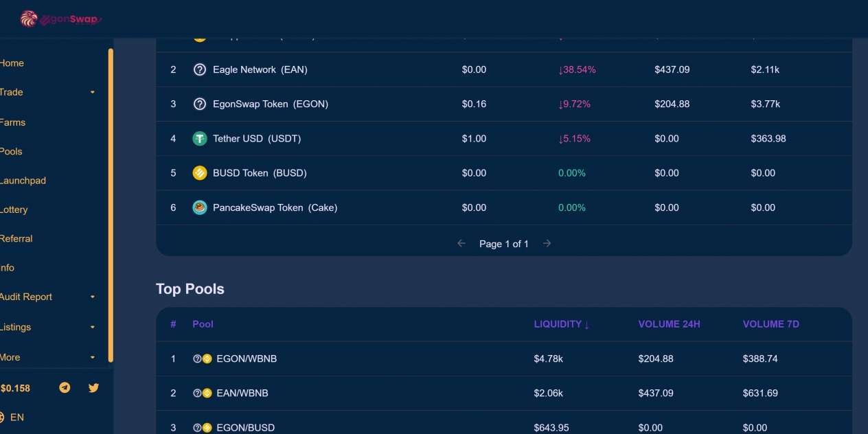
Task: Open the Eagle Network (EAN) token link
Action: (260, 69)
